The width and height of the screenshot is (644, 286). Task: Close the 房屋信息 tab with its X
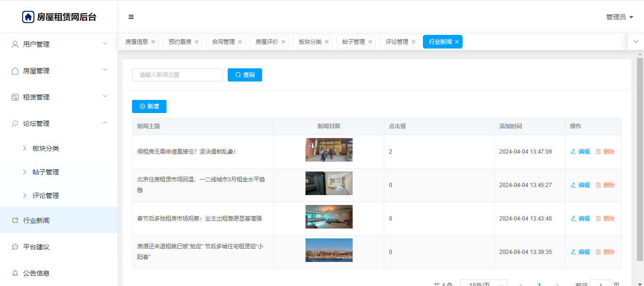click(x=153, y=42)
